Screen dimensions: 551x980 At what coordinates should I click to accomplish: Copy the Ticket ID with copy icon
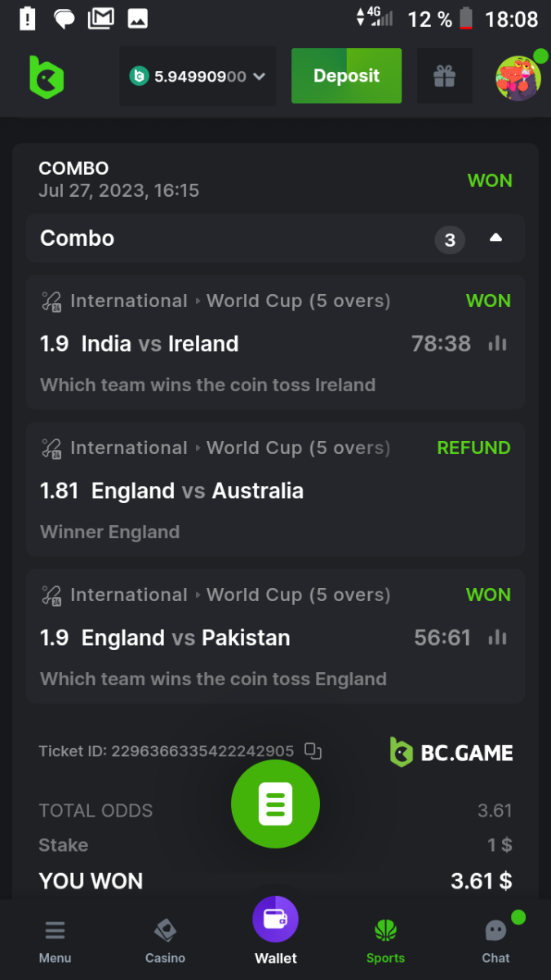[x=312, y=751]
